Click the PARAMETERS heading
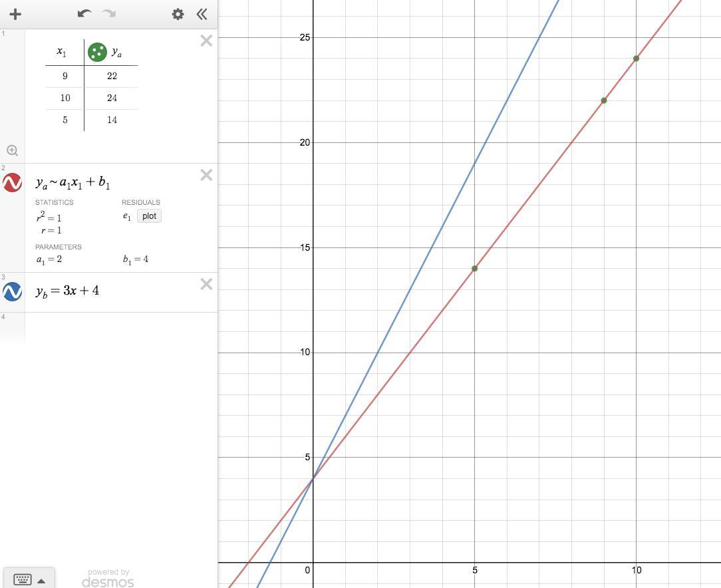 tap(59, 247)
